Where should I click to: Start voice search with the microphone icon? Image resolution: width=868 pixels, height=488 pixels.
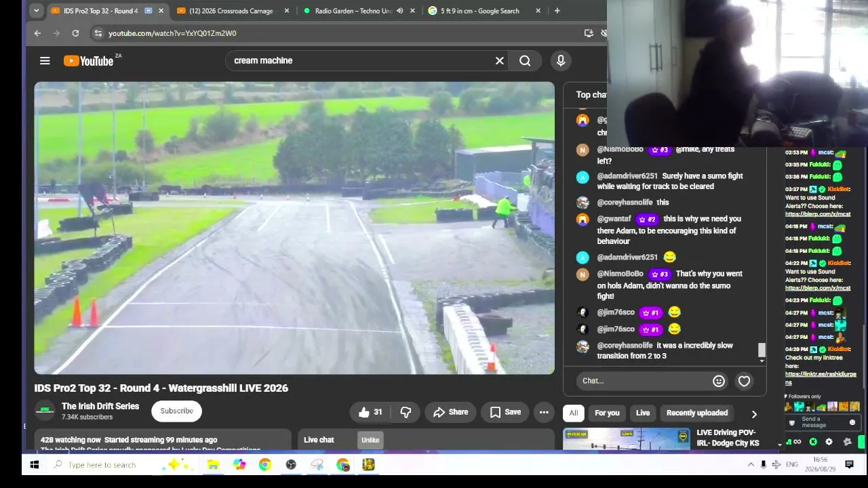561,60
